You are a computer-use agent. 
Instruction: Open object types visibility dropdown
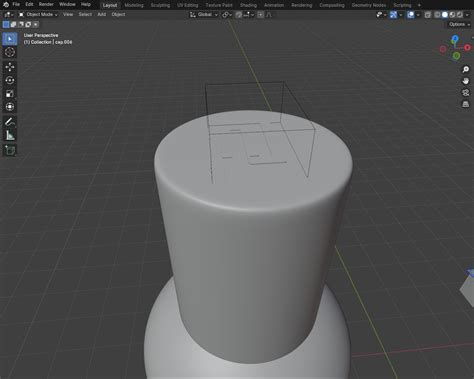tap(381, 15)
